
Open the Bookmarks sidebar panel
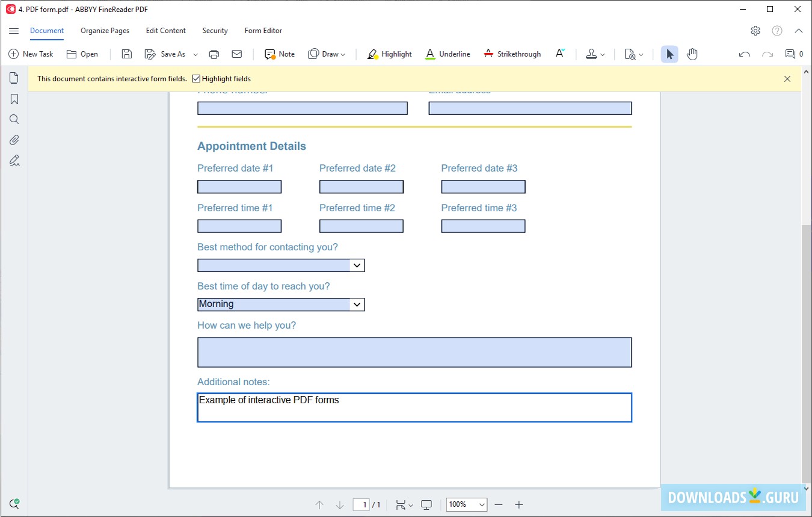(14, 99)
